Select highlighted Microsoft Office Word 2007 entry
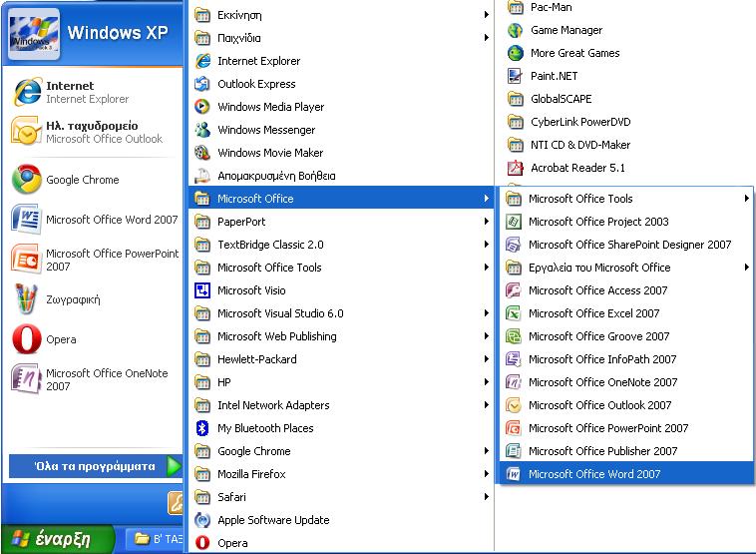 pos(626,474)
